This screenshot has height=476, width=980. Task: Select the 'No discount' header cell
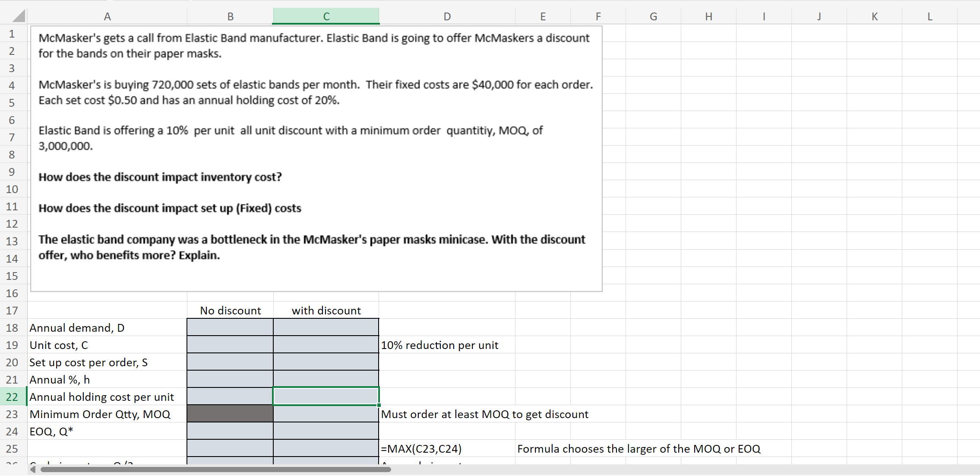[230, 310]
